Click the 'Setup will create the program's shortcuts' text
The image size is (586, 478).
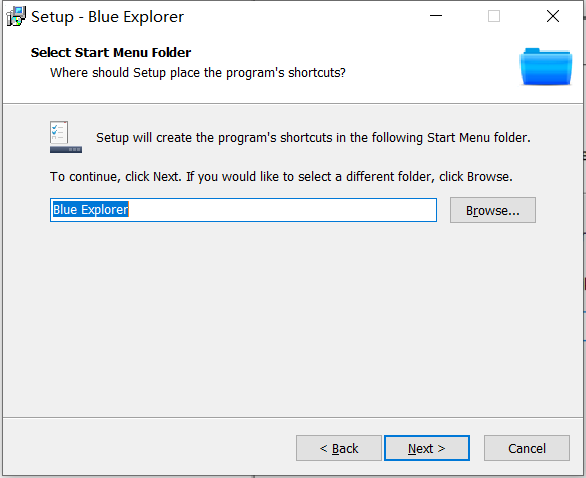[313, 138]
